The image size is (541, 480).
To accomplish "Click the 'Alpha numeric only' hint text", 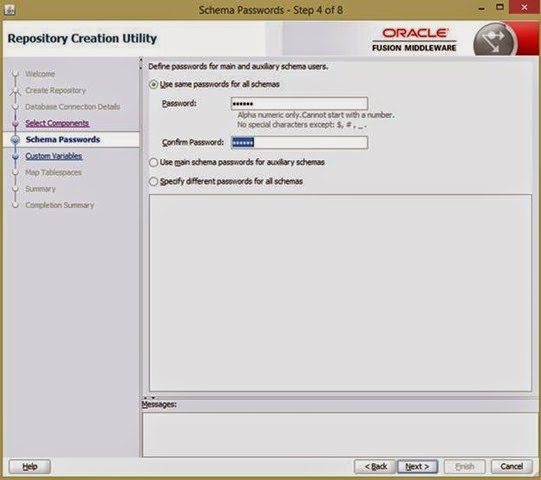I will pos(316,115).
